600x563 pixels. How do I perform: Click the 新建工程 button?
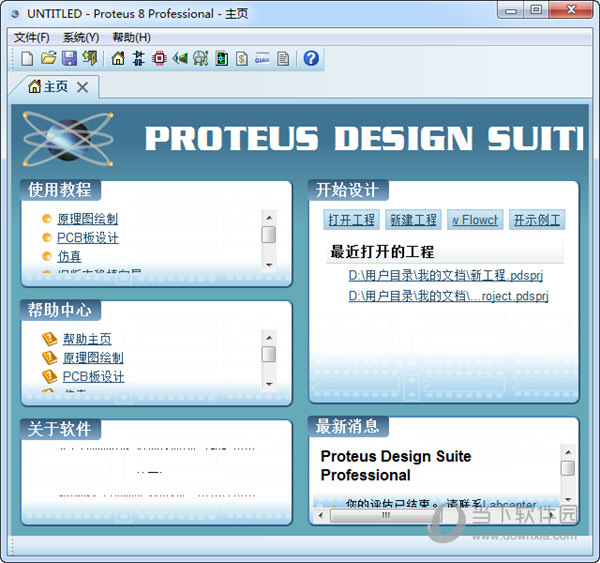(x=413, y=220)
